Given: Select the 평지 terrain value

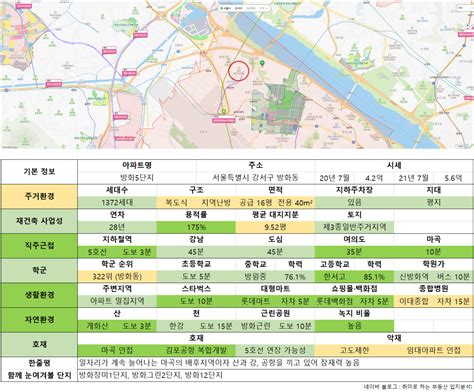Looking at the screenshot, I should [434, 202].
